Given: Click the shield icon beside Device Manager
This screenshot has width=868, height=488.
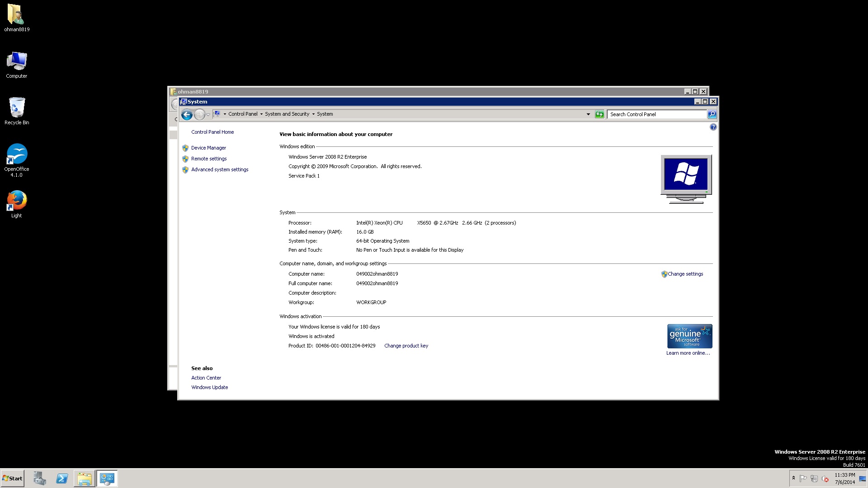Looking at the screenshot, I should coord(185,148).
